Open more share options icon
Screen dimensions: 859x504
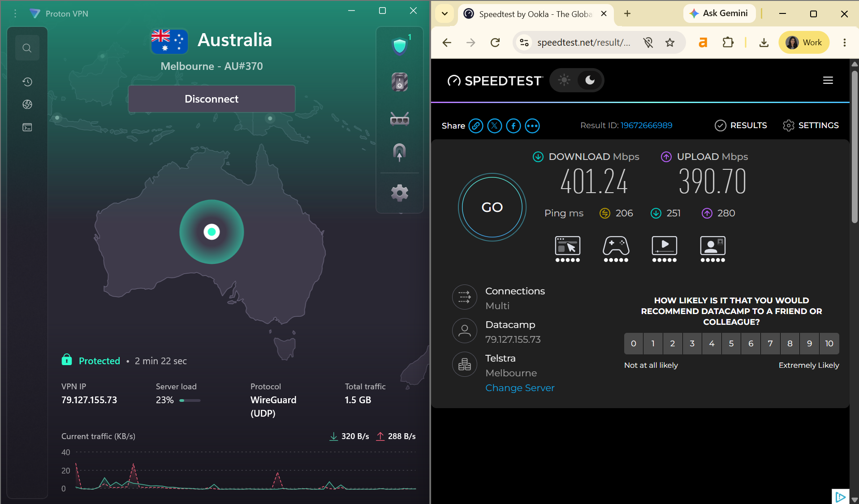(532, 126)
